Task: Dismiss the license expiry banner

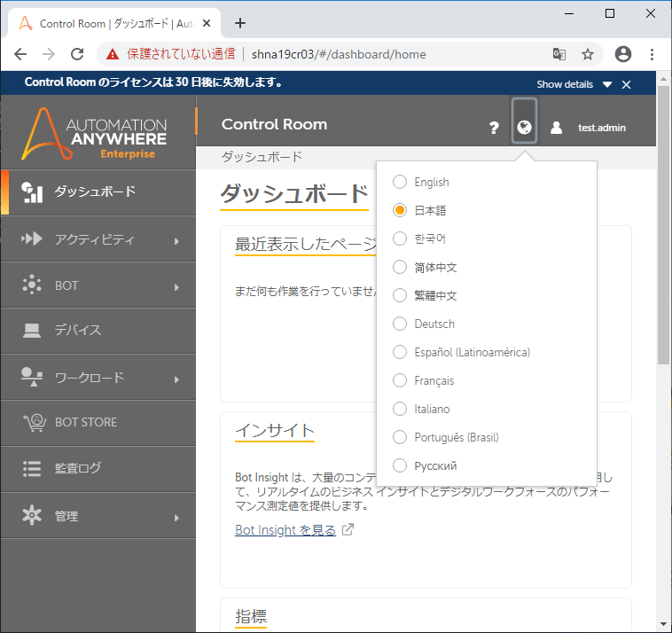Action: pyautogui.click(x=626, y=84)
